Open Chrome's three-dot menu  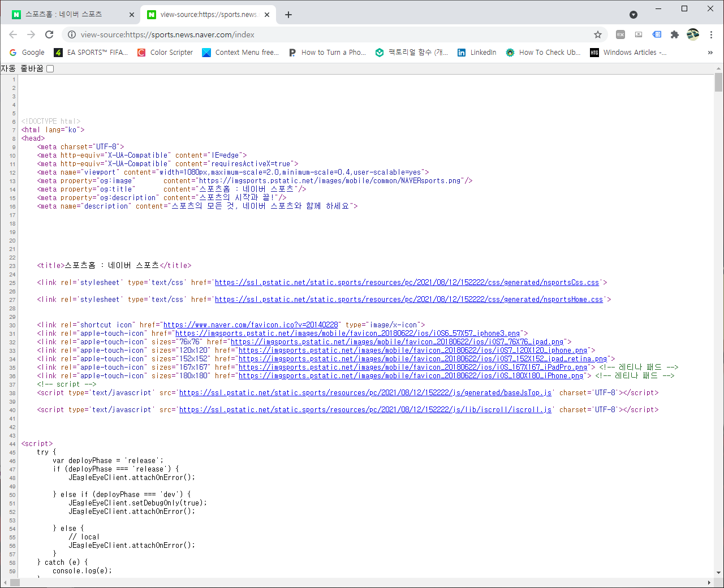711,34
